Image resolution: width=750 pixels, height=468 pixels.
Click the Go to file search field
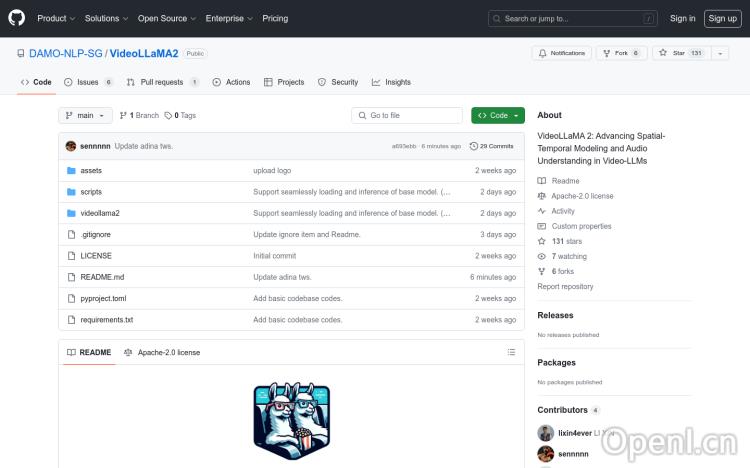[x=407, y=116]
